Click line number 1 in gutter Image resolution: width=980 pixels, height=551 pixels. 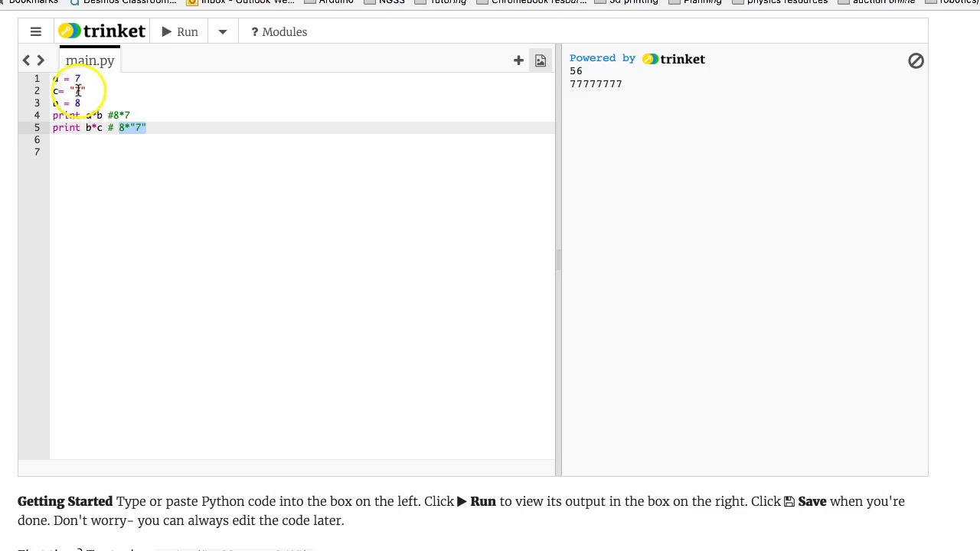37,79
